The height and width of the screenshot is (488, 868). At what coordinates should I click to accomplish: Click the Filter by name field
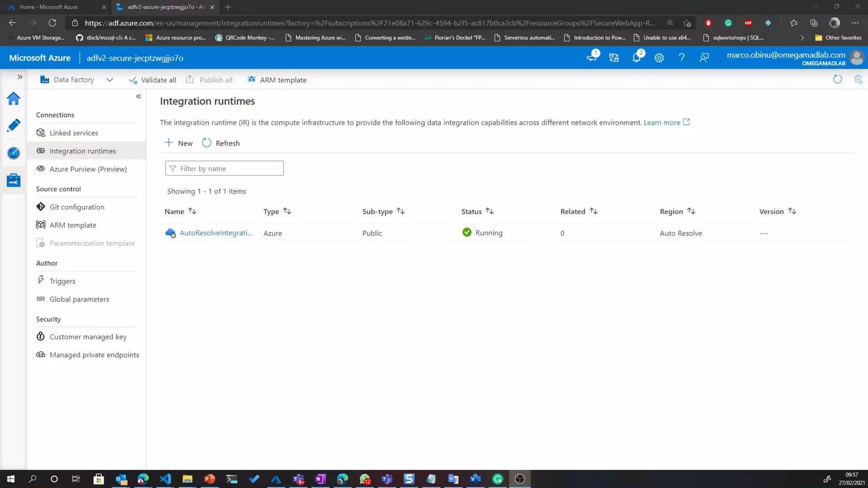coord(224,168)
